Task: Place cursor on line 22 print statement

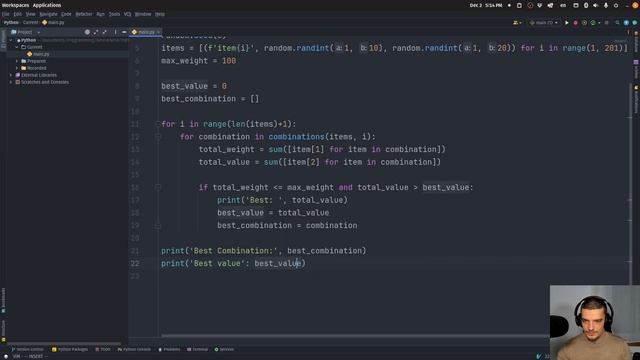Action: coord(233,263)
